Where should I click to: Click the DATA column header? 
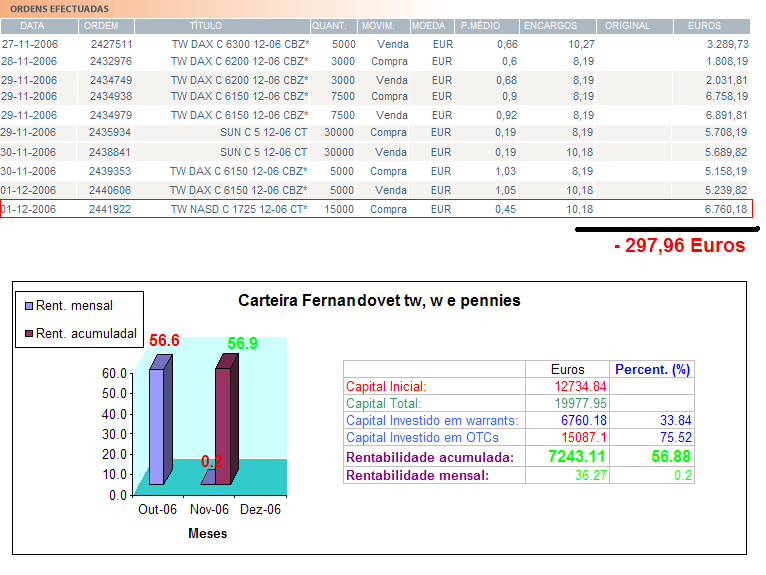39,26
